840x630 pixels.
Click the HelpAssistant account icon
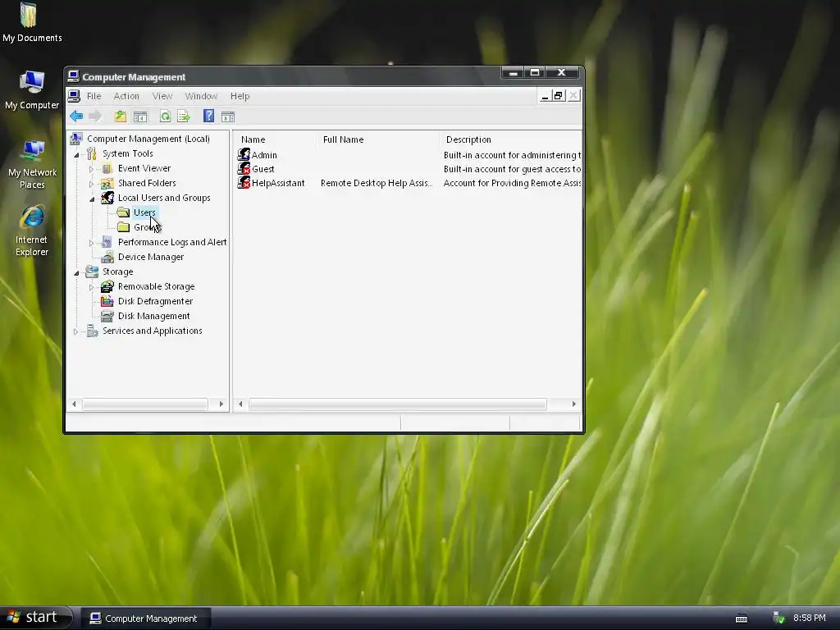click(244, 183)
